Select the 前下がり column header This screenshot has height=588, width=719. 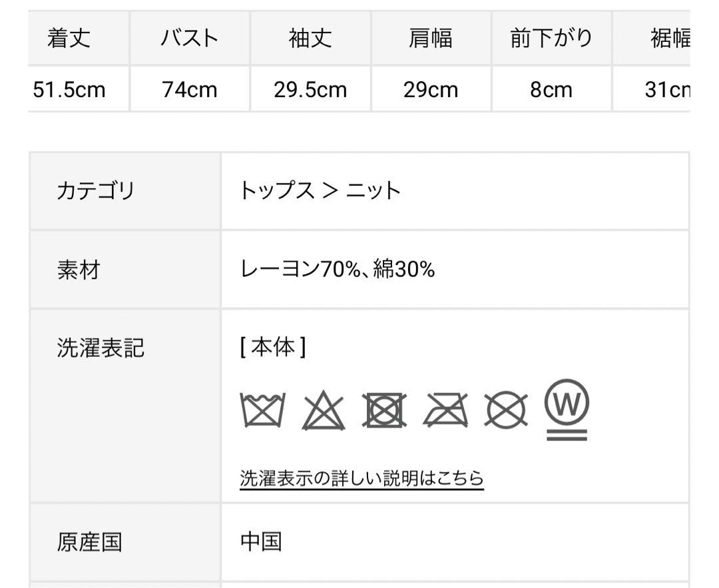[x=552, y=37]
